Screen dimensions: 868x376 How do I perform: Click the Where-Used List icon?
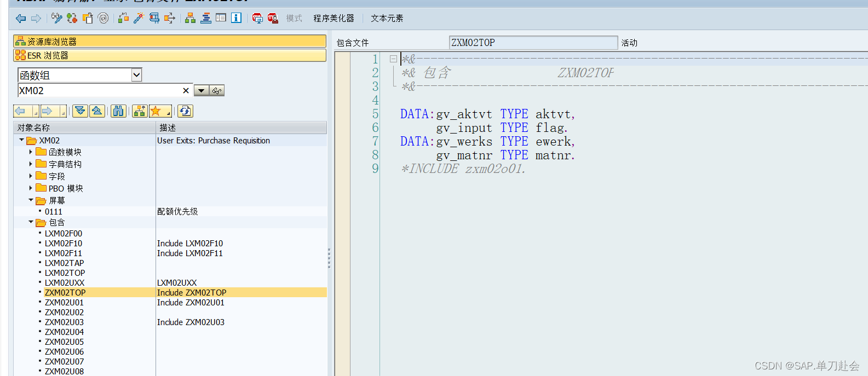click(x=170, y=18)
